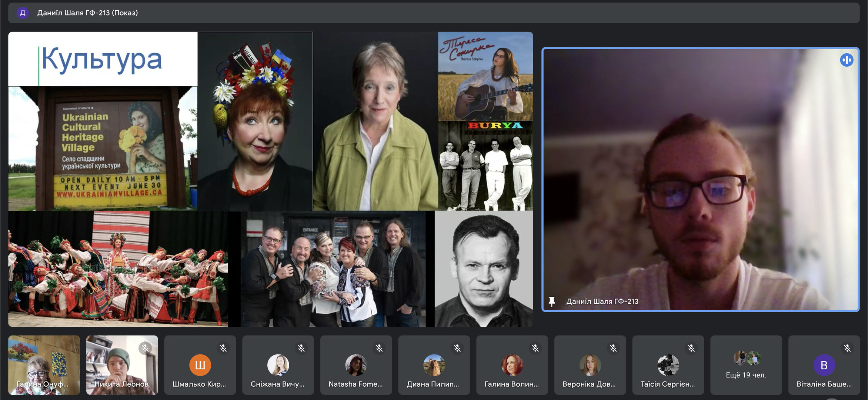The width and height of the screenshot is (868, 400).
Task: Click muted mic icon on Natasha Fome tile
Action: pyautogui.click(x=379, y=348)
